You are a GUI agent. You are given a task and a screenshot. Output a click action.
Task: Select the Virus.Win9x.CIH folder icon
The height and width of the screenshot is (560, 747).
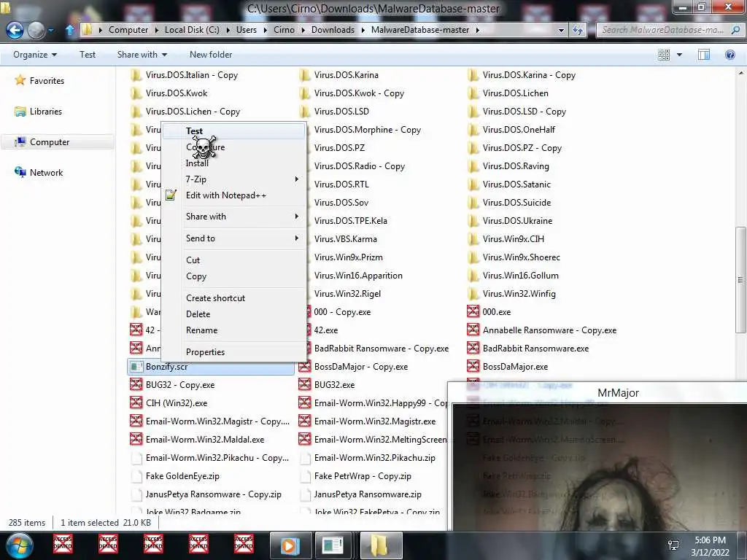tap(473, 239)
